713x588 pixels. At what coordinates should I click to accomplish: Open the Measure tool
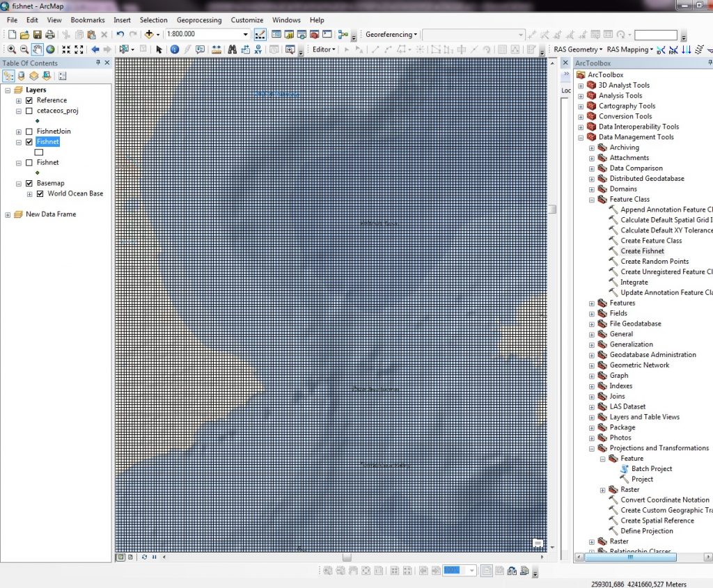[x=217, y=49]
